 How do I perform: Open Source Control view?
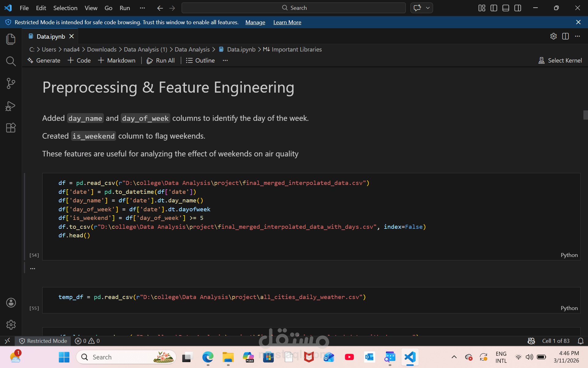point(11,83)
